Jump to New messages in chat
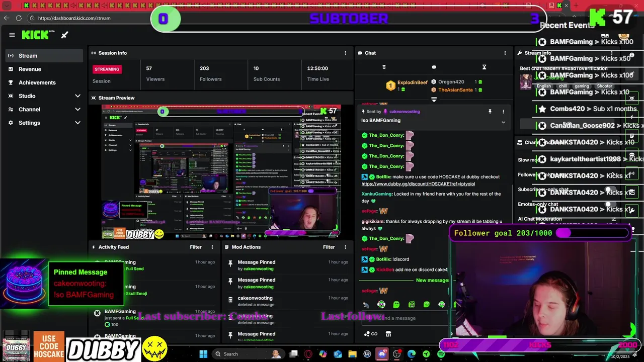644x362 pixels. point(432,280)
